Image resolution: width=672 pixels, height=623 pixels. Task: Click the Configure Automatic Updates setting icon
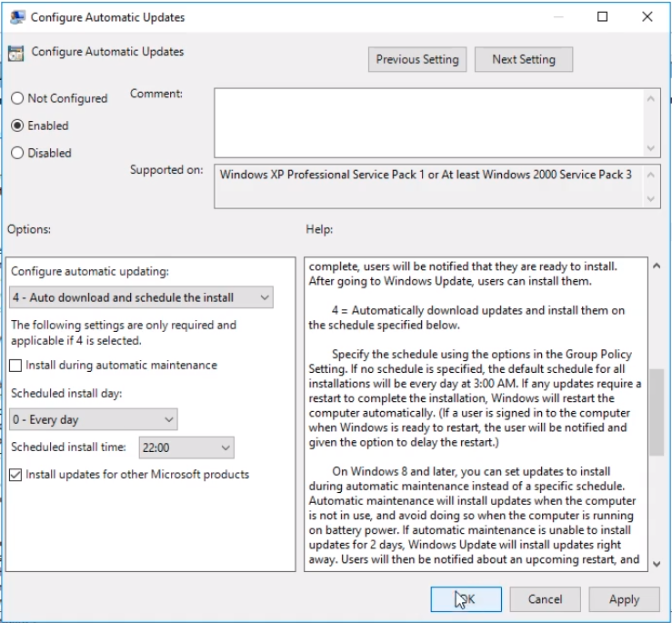[x=15, y=53]
